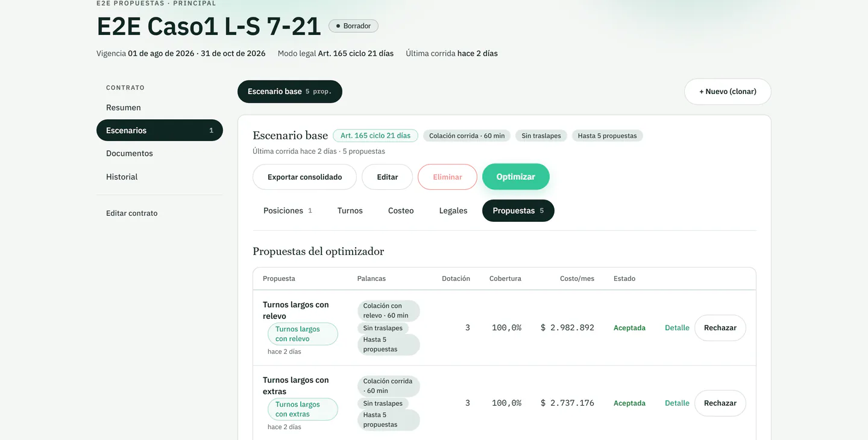
Task: Select the Propuestas tab
Action: tap(518, 210)
